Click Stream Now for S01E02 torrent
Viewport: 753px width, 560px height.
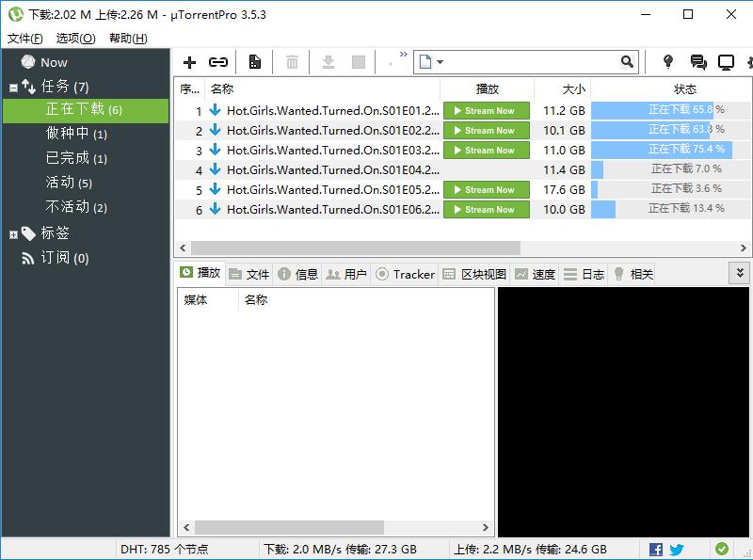click(x=487, y=130)
